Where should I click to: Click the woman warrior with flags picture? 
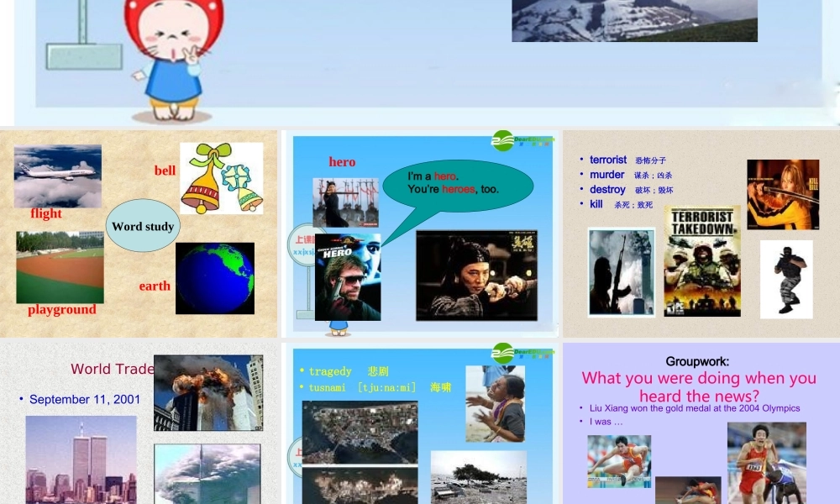pyautogui.click(x=345, y=202)
